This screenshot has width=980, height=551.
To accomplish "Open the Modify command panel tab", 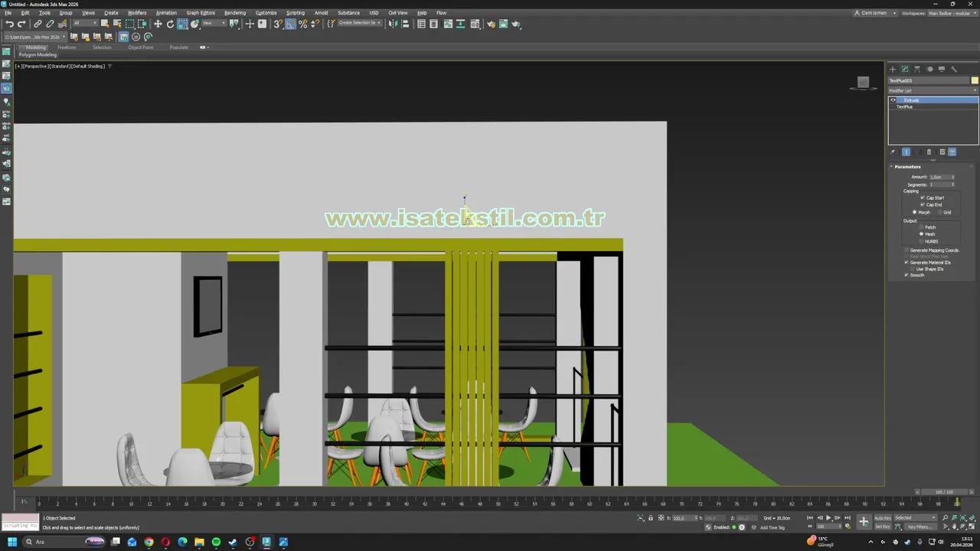I will click(x=905, y=70).
